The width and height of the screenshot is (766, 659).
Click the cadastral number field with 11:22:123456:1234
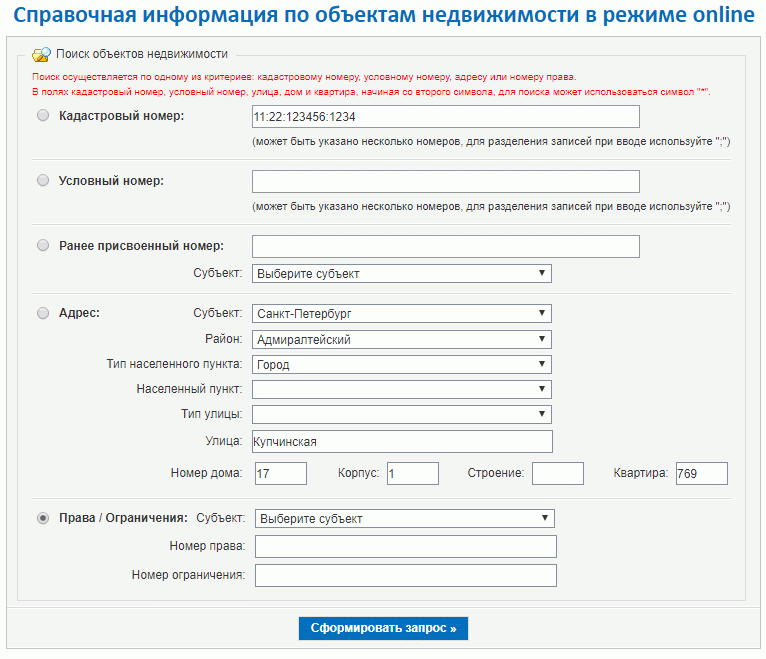click(x=446, y=117)
